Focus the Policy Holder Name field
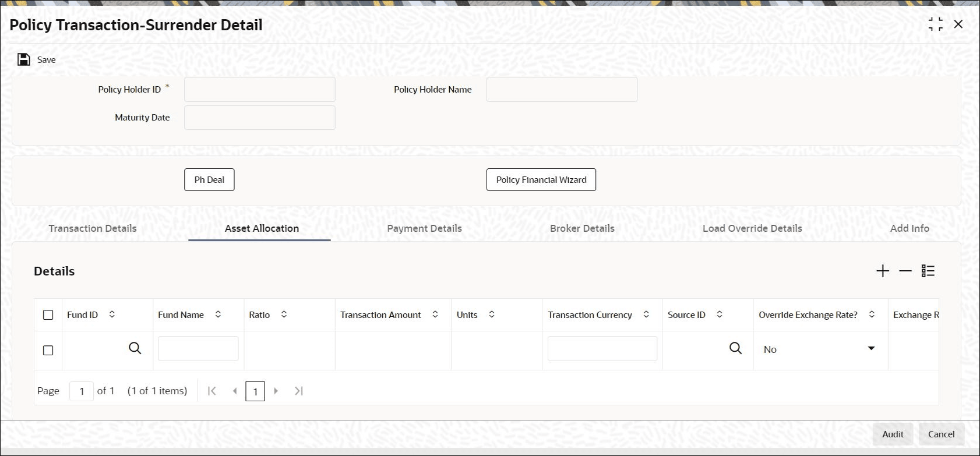980x456 pixels. pyautogui.click(x=562, y=90)
